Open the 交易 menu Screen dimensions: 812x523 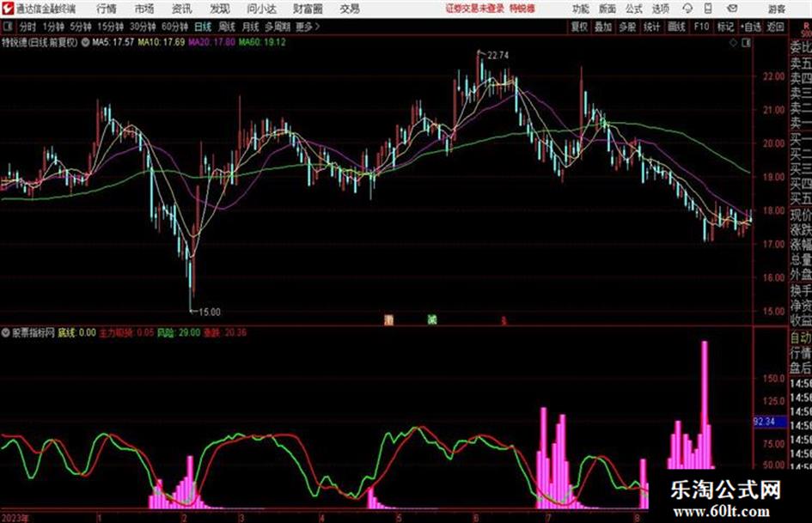[350, 9]
